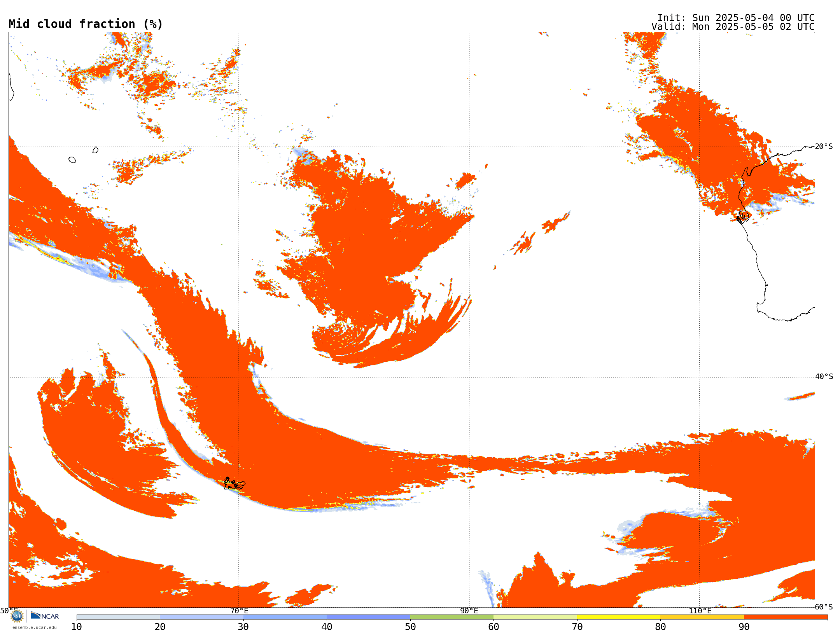
Task: Click the colorbar tick label 50
Action: tap(410, 627)
